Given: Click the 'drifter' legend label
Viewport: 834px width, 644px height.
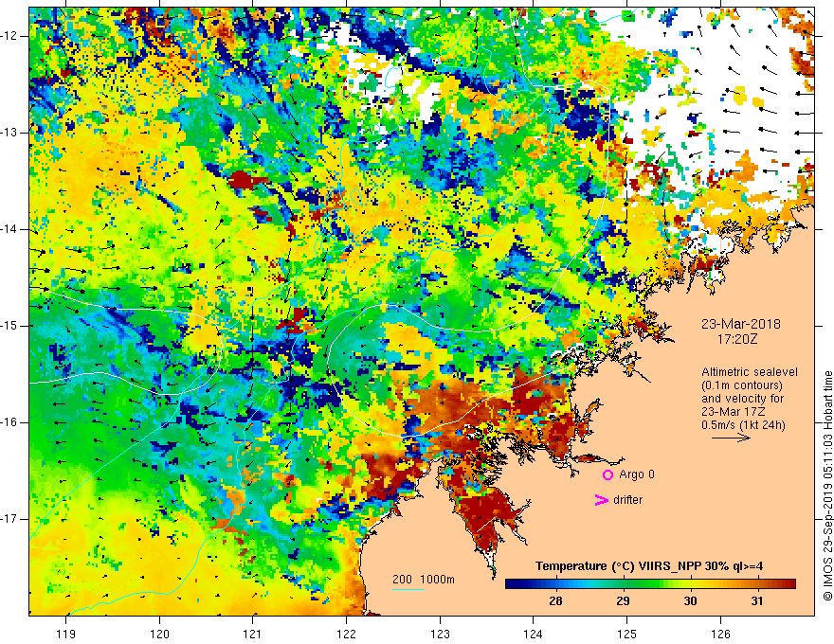Looking at the screenshot, I should click(x=627, y=500).
